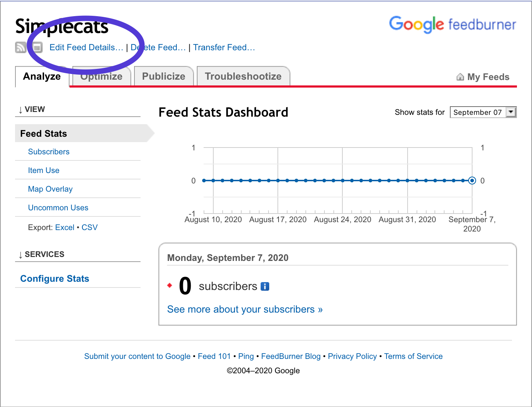
Task: Export stats as Excel
Action: pos(65,228)
